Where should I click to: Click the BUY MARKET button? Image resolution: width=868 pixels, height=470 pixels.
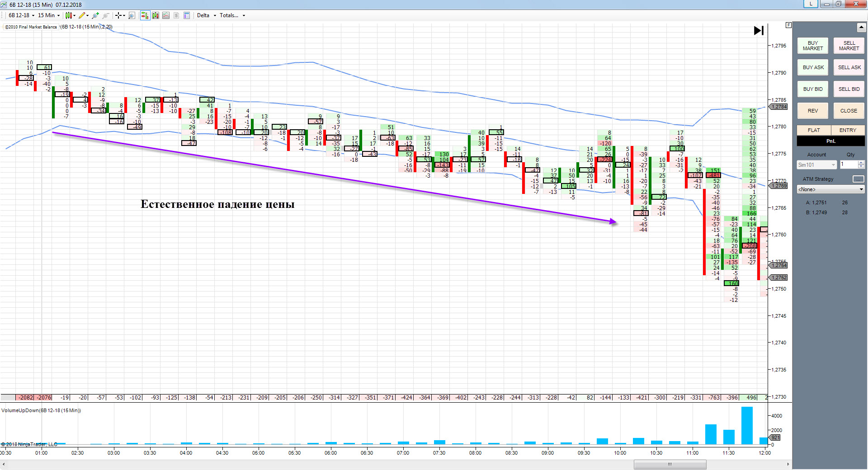tap(813, 46)
